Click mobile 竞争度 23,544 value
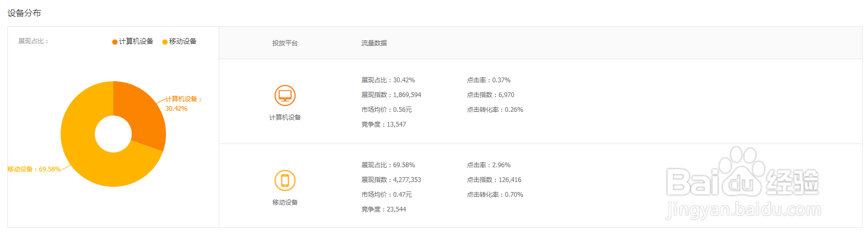868x239 pixels. (x=396, y=209)
